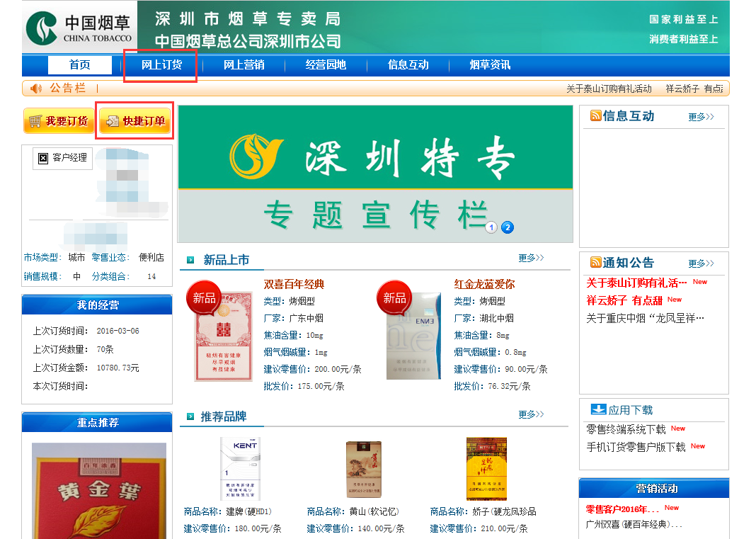Click the KENT cigarette pack image
756x539 pixels.
coord(240,468)
